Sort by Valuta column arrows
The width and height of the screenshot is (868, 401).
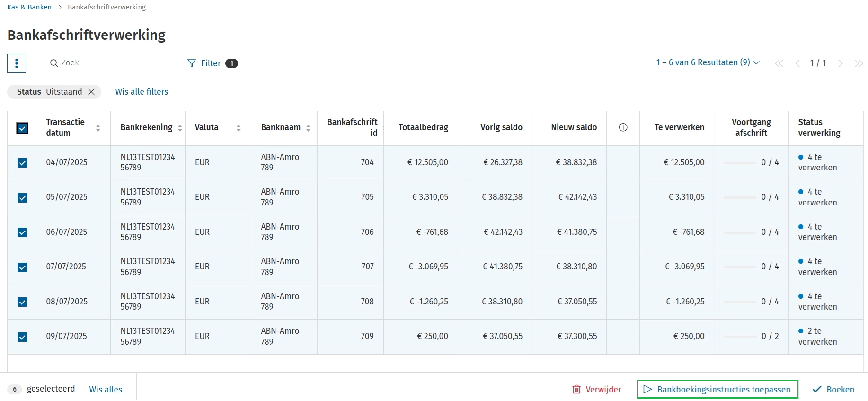239,128
